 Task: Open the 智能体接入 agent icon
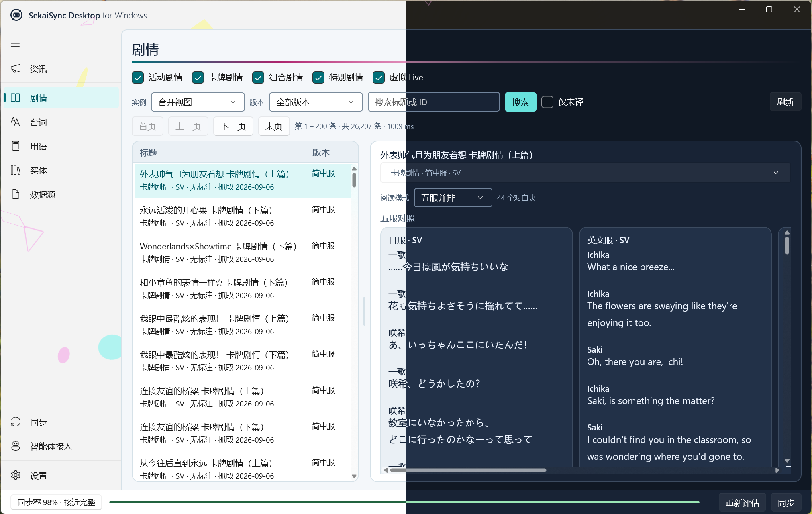pos(16,446)
